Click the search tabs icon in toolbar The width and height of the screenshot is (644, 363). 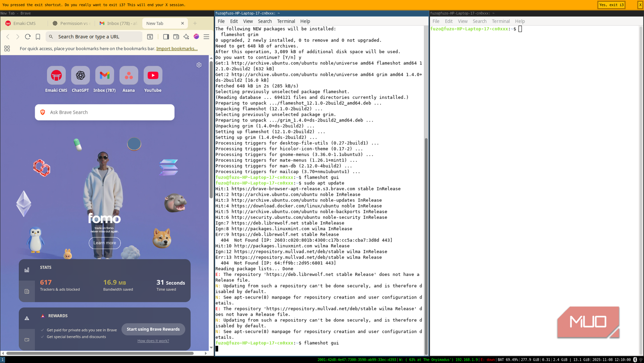(150, 36)
